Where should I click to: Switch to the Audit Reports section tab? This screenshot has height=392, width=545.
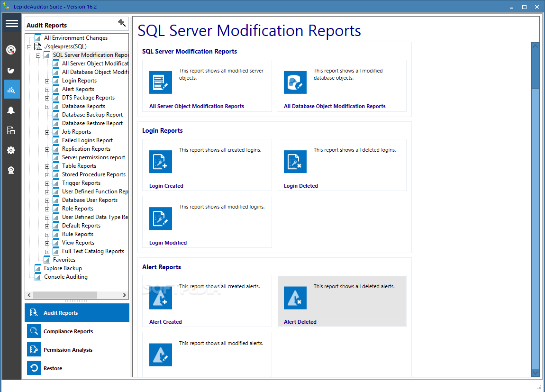tap(77, 313)
